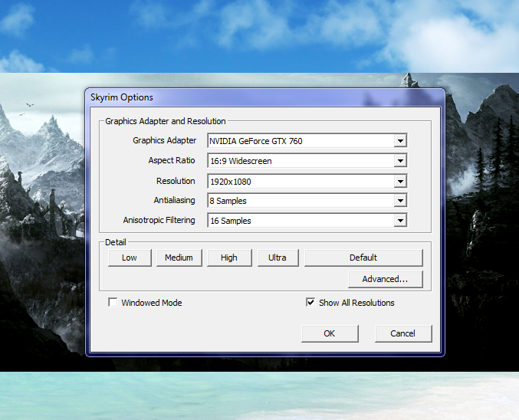
Task: Cancel the Skyrim Options dialog
Action: tap(403, 333)
